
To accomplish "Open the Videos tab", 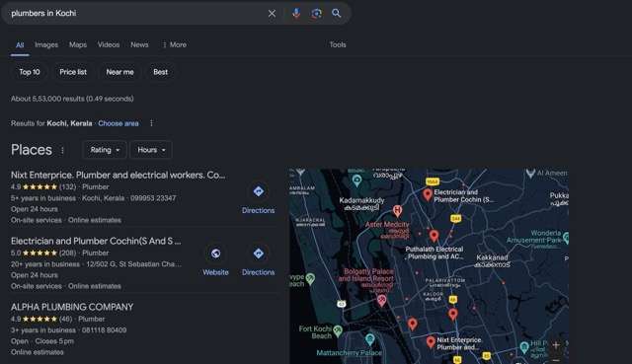I will pos(109,44).
